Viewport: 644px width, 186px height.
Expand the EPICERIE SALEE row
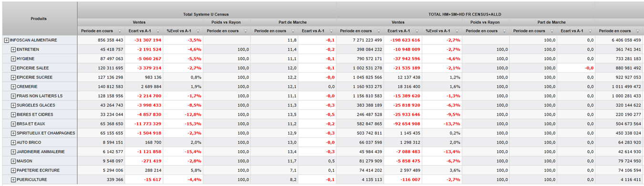click(13, 68)
